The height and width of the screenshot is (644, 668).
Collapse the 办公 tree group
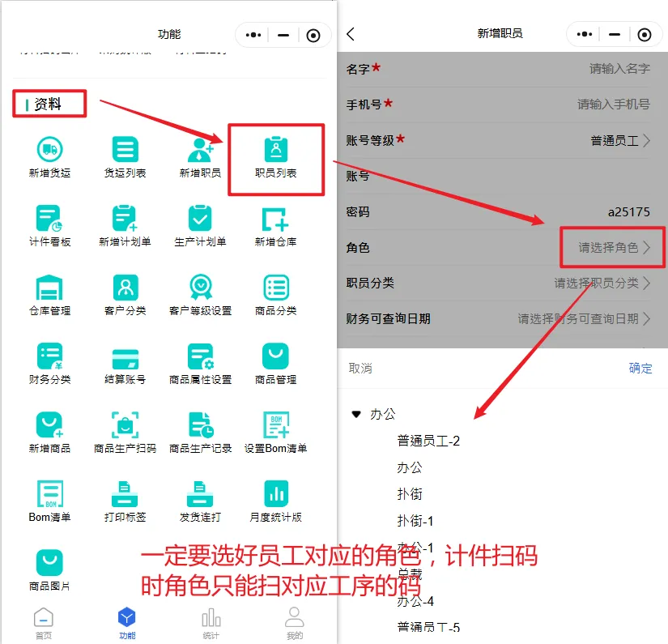tap(356, 415)
